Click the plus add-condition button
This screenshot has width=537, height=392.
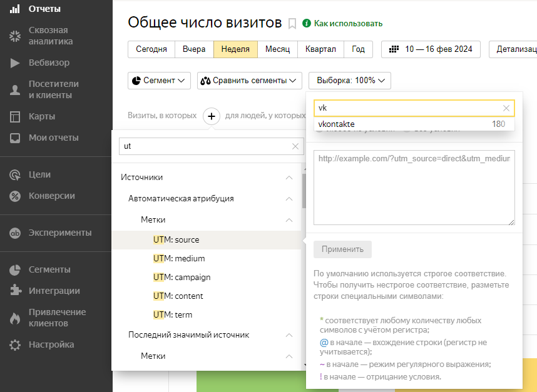(212, 116)
